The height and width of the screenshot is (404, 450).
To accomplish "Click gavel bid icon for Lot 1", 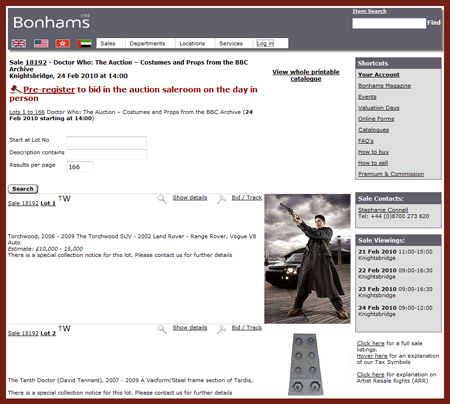I will pos(221,199).
